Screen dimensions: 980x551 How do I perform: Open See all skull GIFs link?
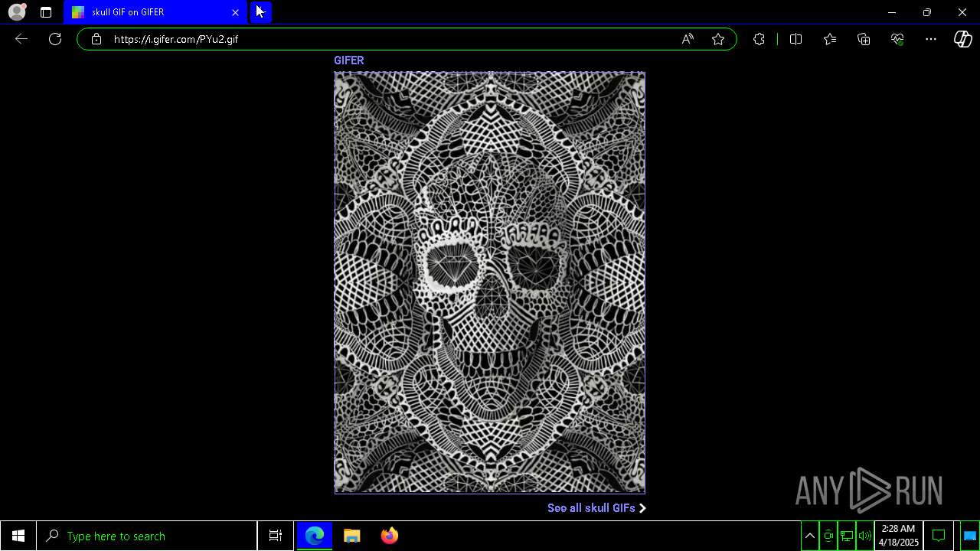coord(596,508)
